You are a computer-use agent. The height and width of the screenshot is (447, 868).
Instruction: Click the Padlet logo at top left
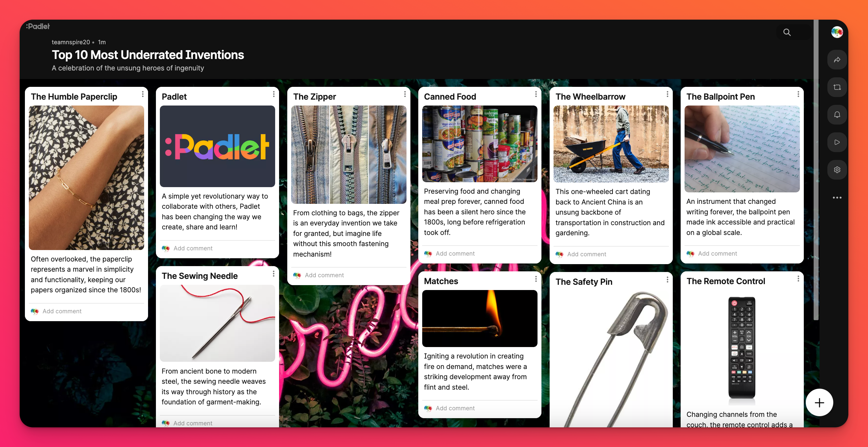tap(38, 26)
